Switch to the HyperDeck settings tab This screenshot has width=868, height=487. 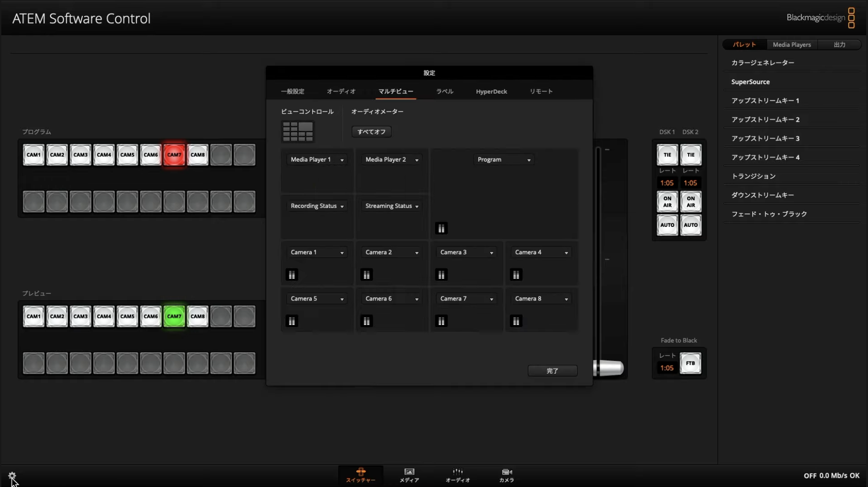(491, 92)
